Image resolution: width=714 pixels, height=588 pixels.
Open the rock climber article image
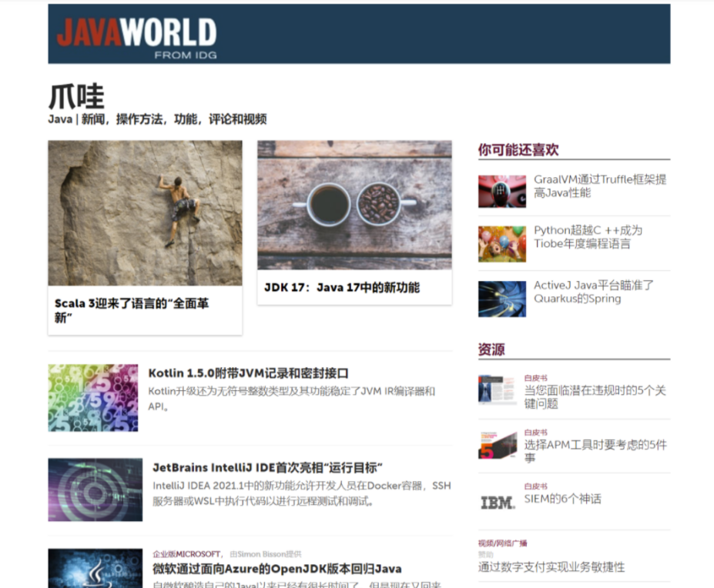(x=146, y=212)
